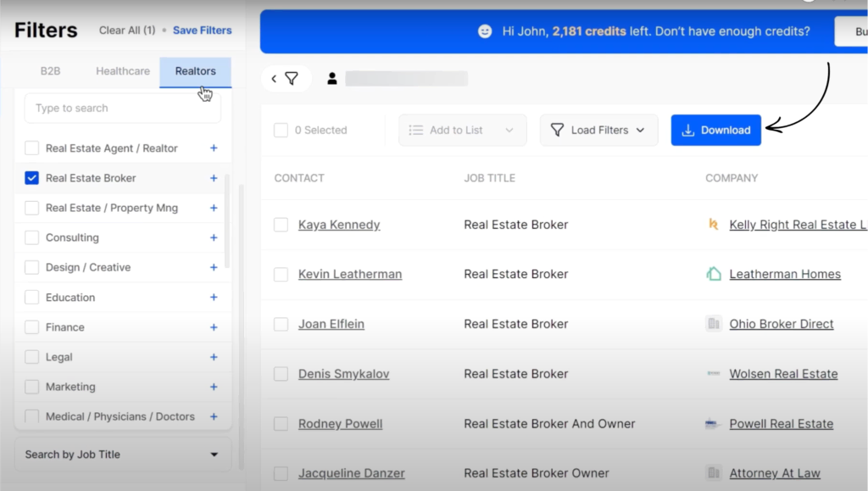Switch to the B2B tab
Screen dimensions: 868x491
coord(51,71)
